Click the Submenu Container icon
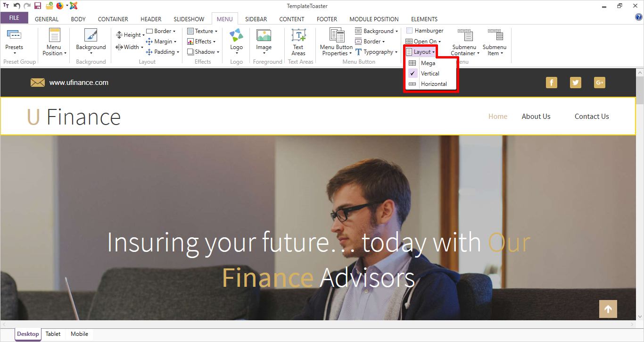This screenshot has width=644, height=342. coord(464,36)
